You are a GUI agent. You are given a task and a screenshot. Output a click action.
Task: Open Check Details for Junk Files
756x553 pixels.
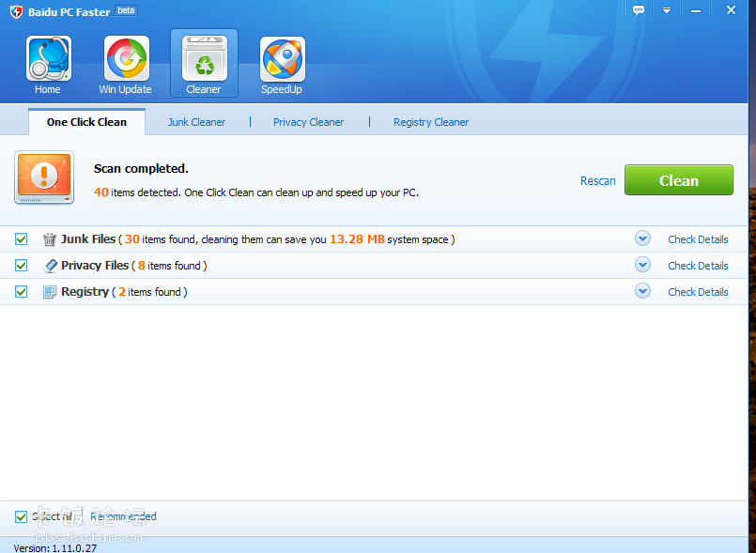(x=698, y=239)
